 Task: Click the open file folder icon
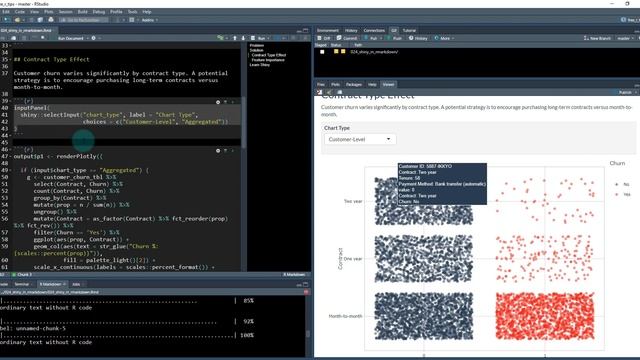pos(18,20)
